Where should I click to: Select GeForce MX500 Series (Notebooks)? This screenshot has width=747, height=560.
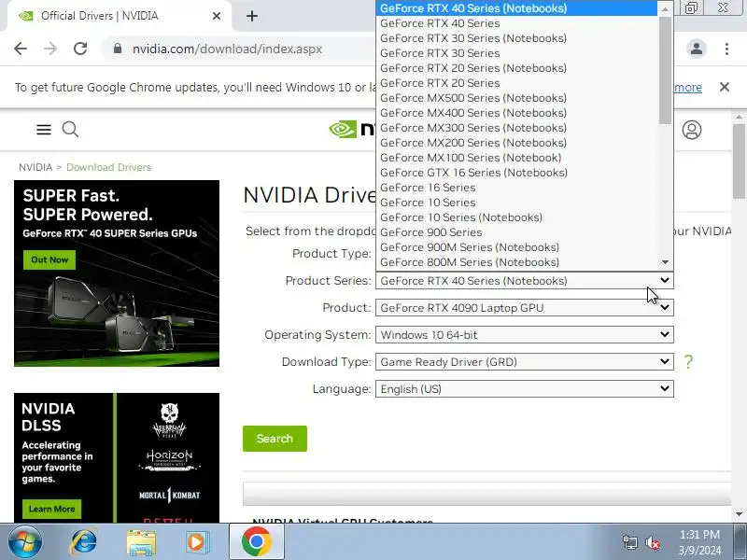point(516,98)
